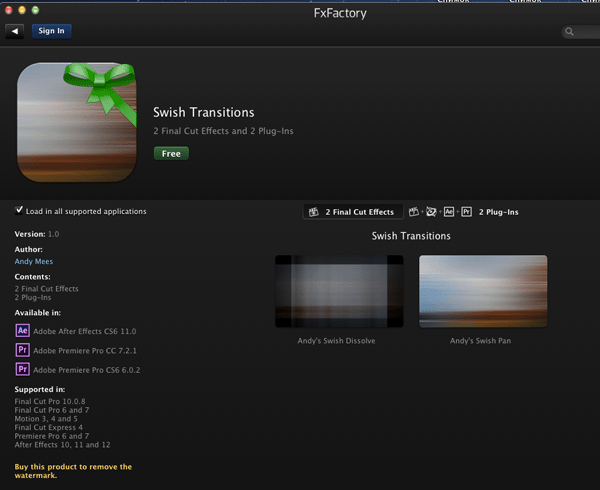Click the After Effects CS6 Ae icon
600x490 pixels.
click(x=23, y=330)
